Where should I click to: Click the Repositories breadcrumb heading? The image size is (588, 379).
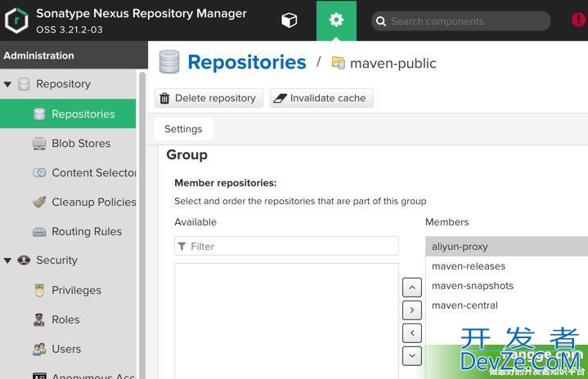click(247, 62)
